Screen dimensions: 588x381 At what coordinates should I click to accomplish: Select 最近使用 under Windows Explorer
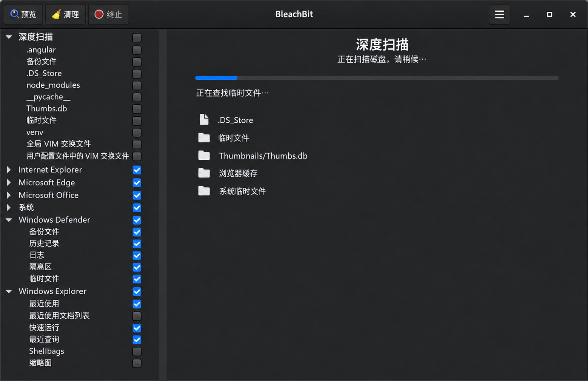click(x=44, y=304)
